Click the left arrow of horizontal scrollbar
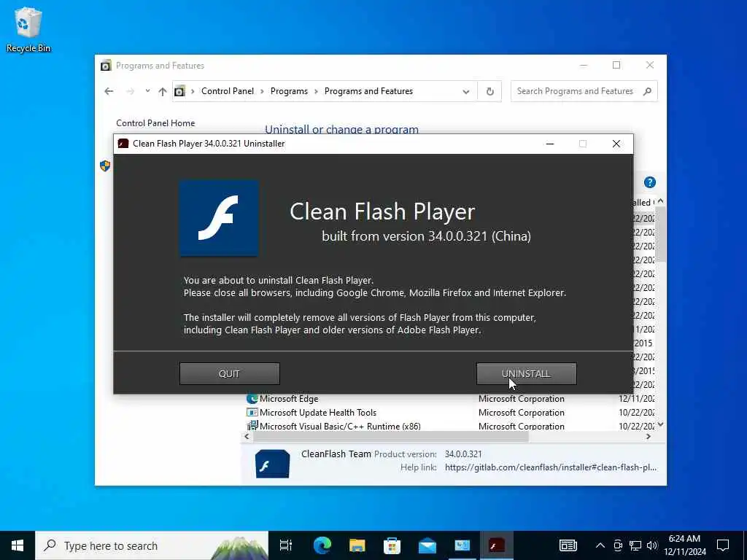Screen dimensions: 747x560 (247, 437)
